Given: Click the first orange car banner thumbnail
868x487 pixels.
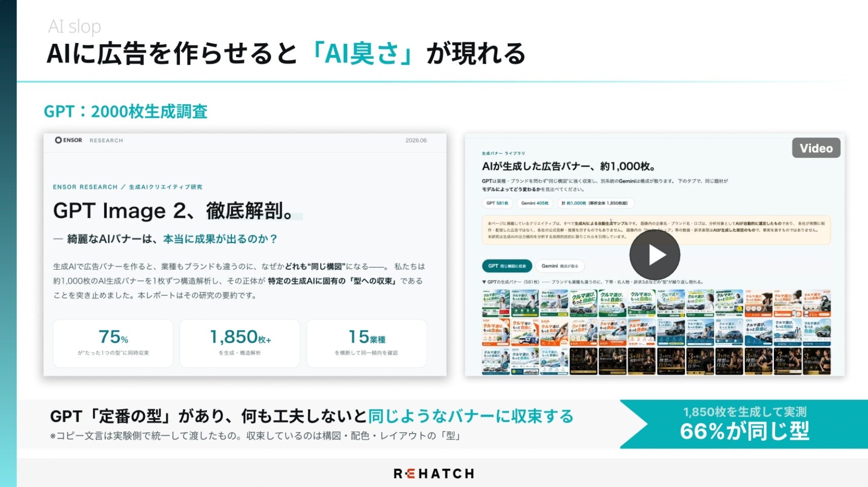Looking at the screenshot, I should tap(496, 333).
